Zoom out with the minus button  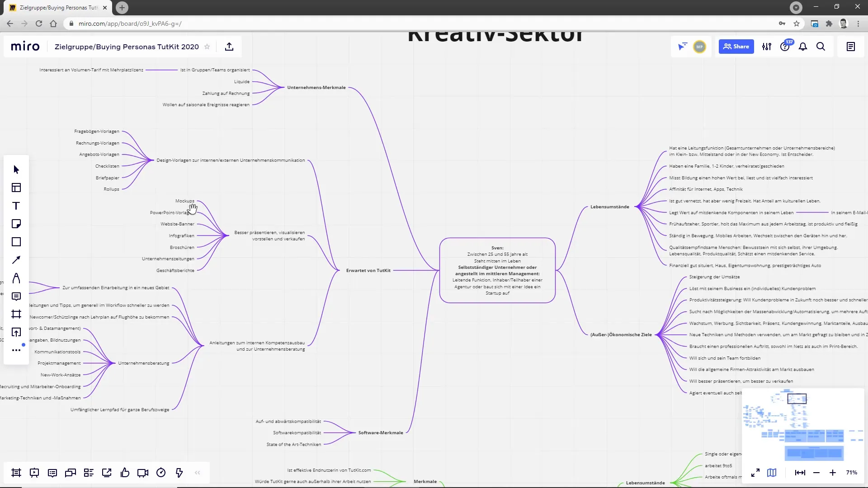coord(816,473)
